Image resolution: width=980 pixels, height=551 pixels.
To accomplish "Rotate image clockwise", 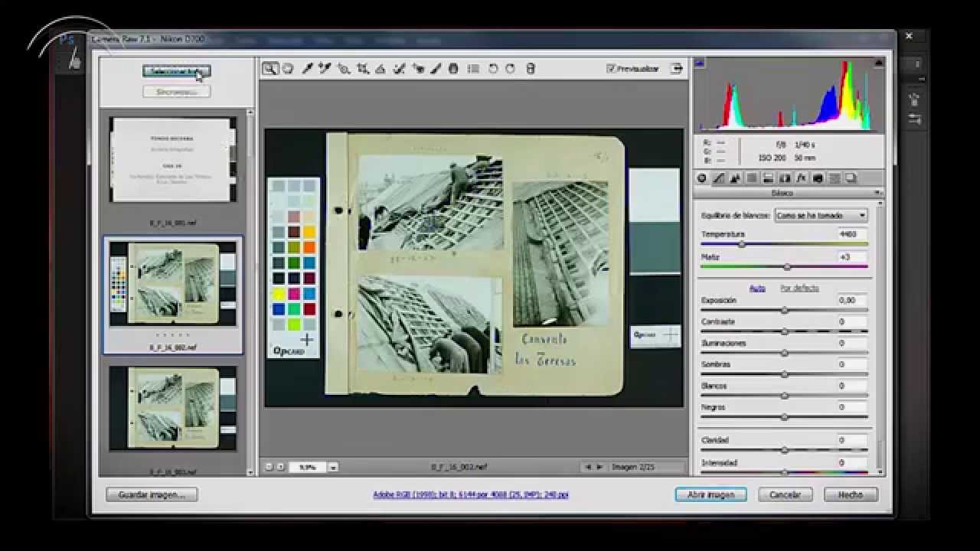I will pyautogui.click(x=511, y=69).
